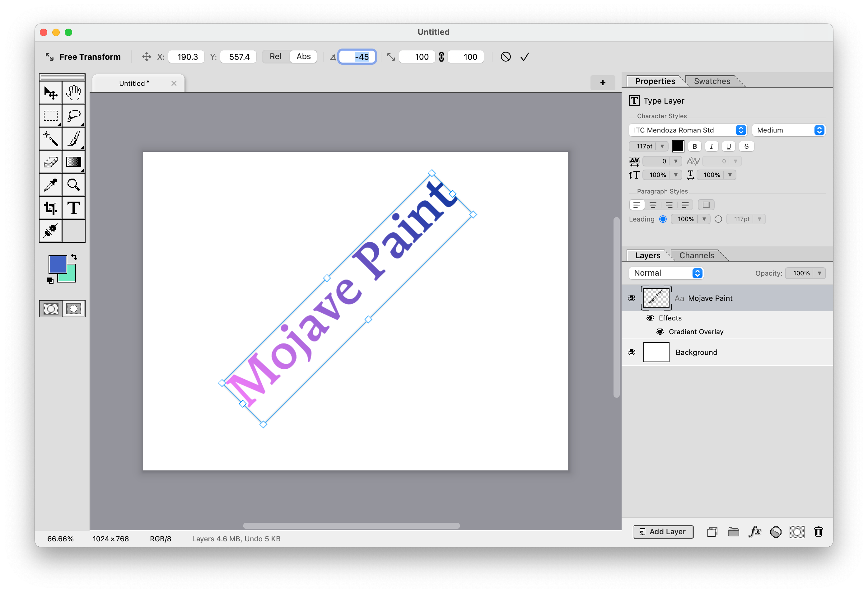Open the Medium font weight dropdown
This screenshot has width=868, height=593.
click(x=788, y=130)
